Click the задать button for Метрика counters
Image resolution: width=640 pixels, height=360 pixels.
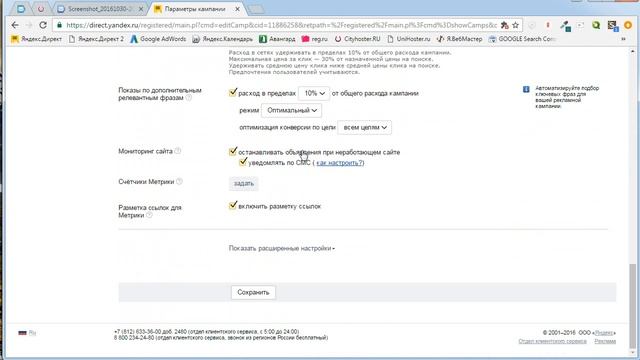pyautogui.click(x=244, y=184)
